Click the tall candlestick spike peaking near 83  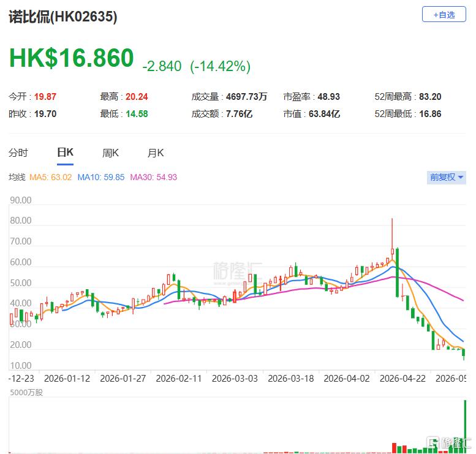[x=392, y=240]
